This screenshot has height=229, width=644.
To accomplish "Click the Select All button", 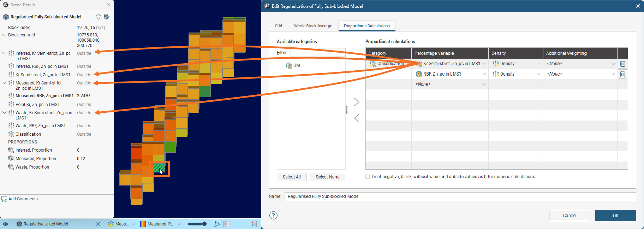I will (291, 177).
